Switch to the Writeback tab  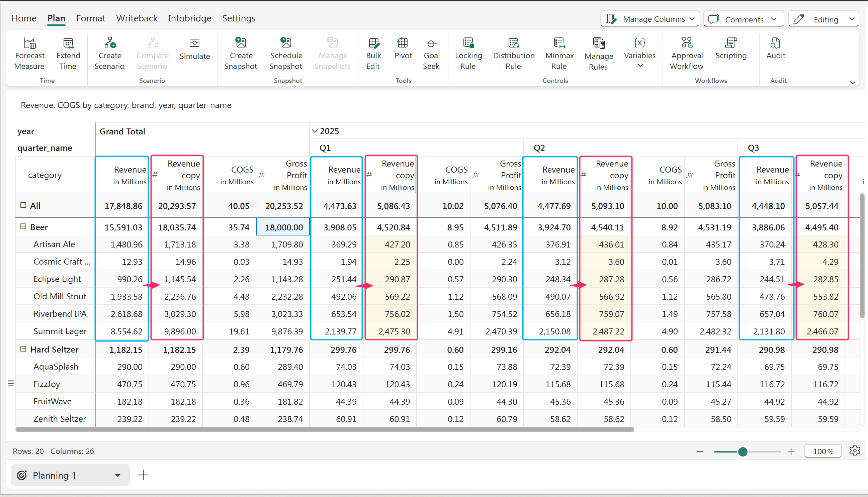pyautogui.click(x=137, y=18)
